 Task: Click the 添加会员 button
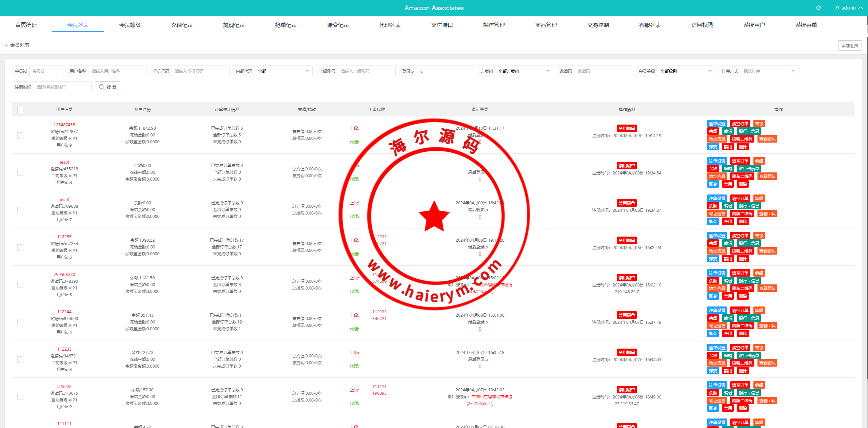[849, 46]
